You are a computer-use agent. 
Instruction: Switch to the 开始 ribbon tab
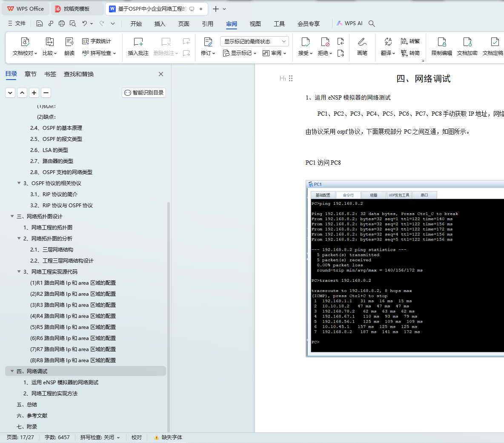tap(136, 24)
